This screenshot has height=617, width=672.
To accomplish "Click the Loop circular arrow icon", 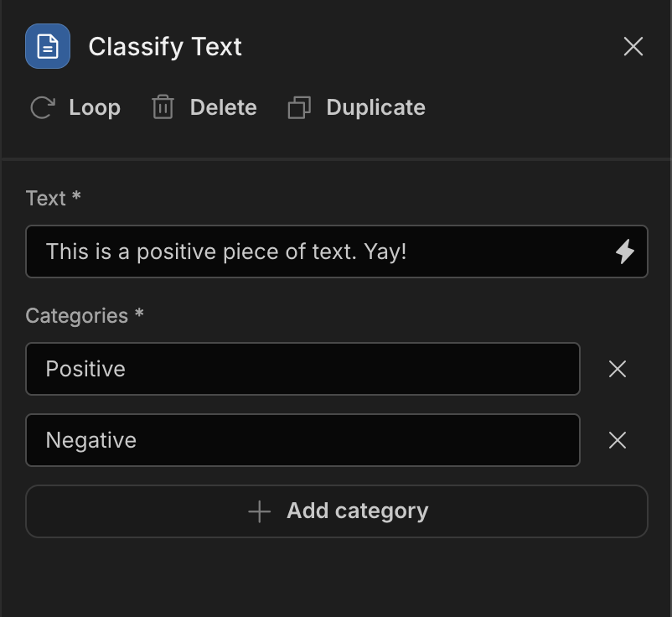I will click(43, 107).
